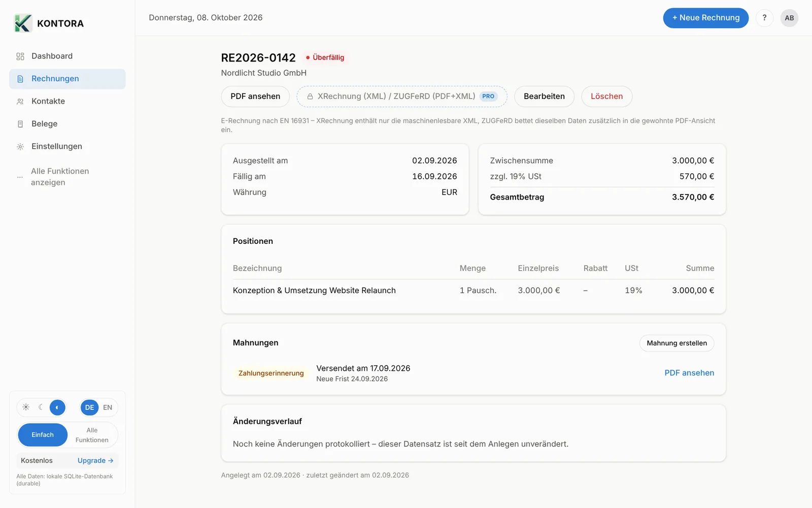Screen dimensions: 812x508
Task: Click Löschen button
Action: (x=606, y=97)
